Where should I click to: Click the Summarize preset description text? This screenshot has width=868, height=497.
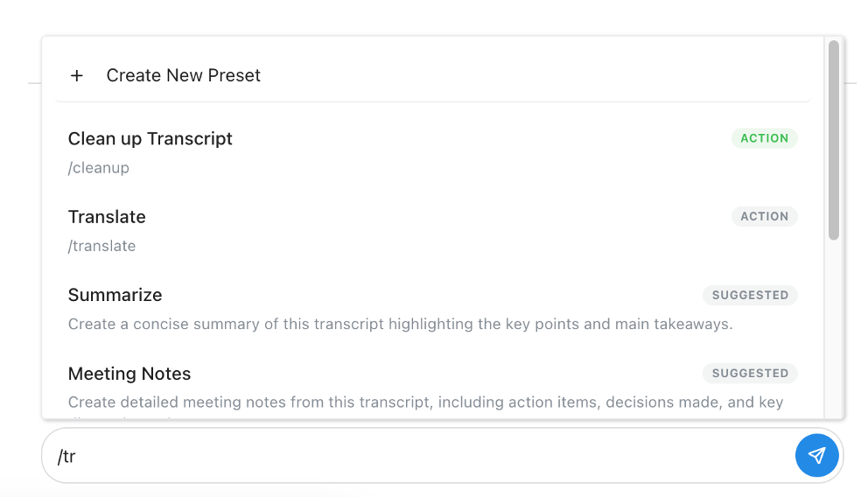(x=400, y=324)
